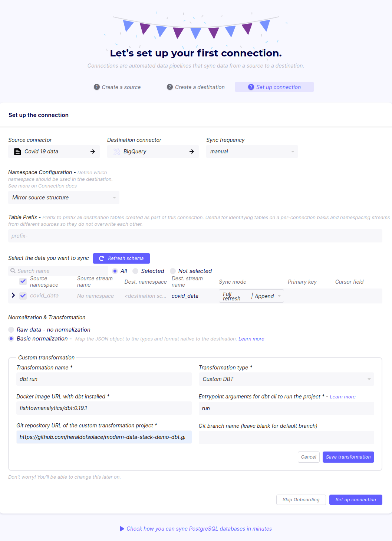Open the Connection docs link
This screenshot has width=392, height=541.
tap(57, 186)
